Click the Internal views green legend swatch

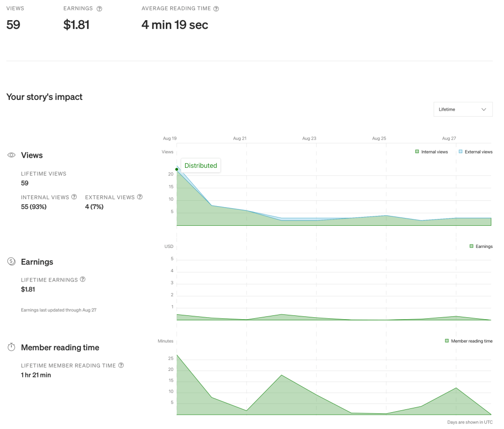[x=417, y=152]
